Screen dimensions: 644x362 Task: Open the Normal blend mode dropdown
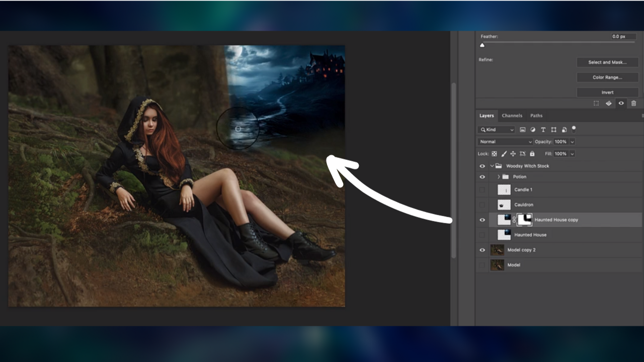tap(505, 142)
